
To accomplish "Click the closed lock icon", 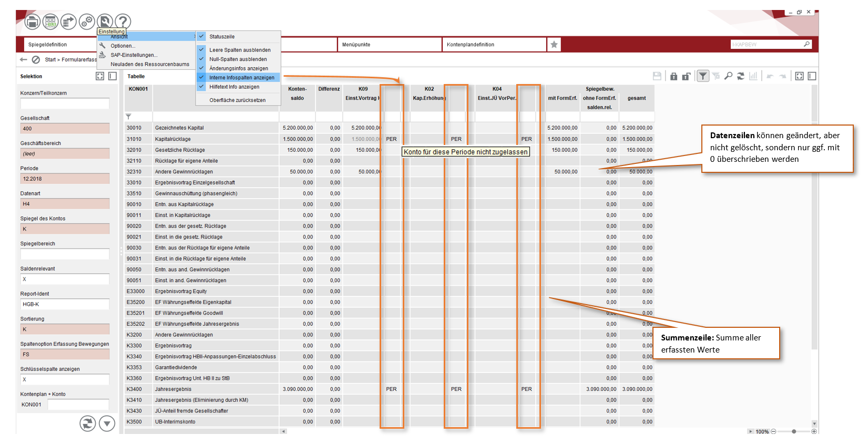I will point(673,76).
